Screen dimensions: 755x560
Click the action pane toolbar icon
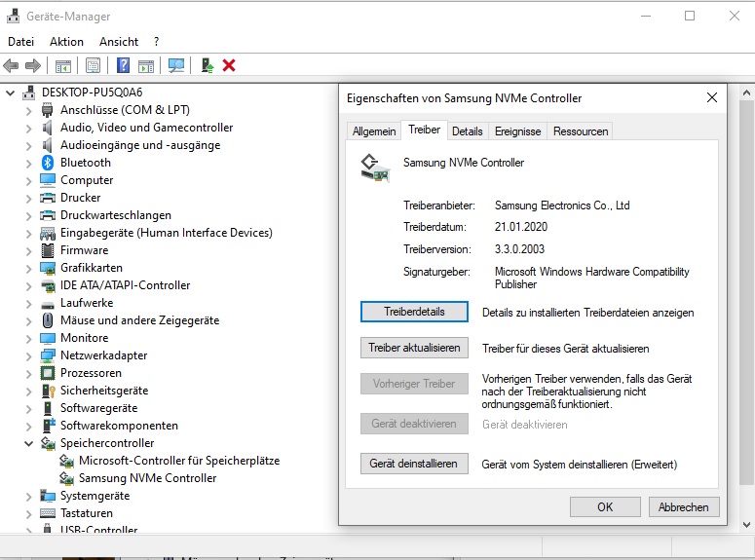click(x=146, y=65)
